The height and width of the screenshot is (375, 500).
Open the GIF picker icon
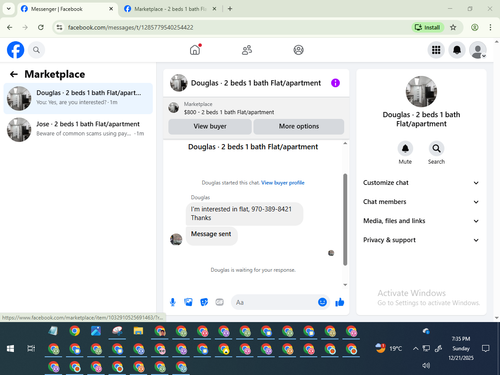(219, 302)
